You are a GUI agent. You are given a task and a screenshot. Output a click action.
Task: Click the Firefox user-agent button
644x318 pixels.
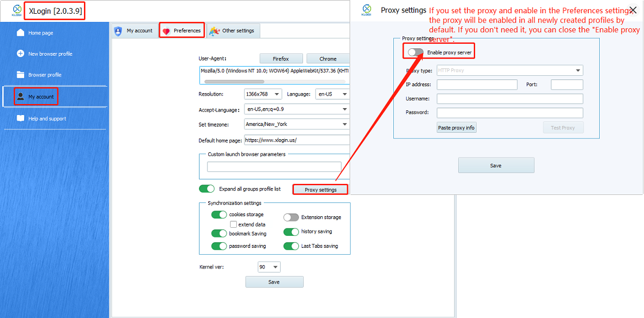[x=281, y=59]
